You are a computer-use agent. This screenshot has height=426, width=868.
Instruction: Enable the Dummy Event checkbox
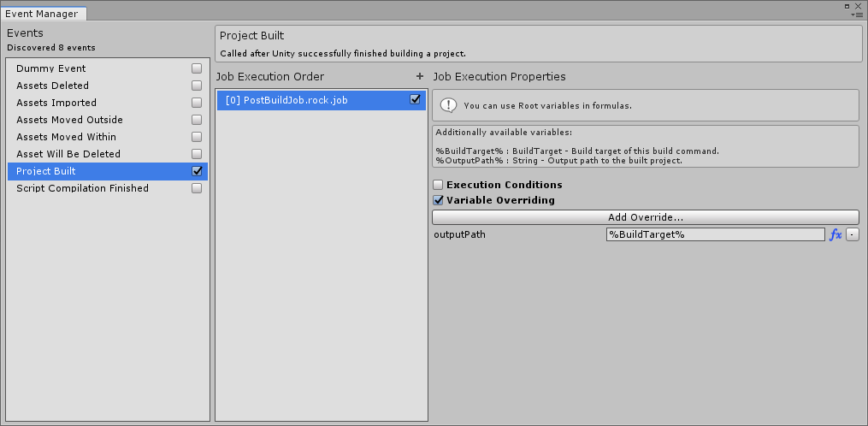(197, 68)
